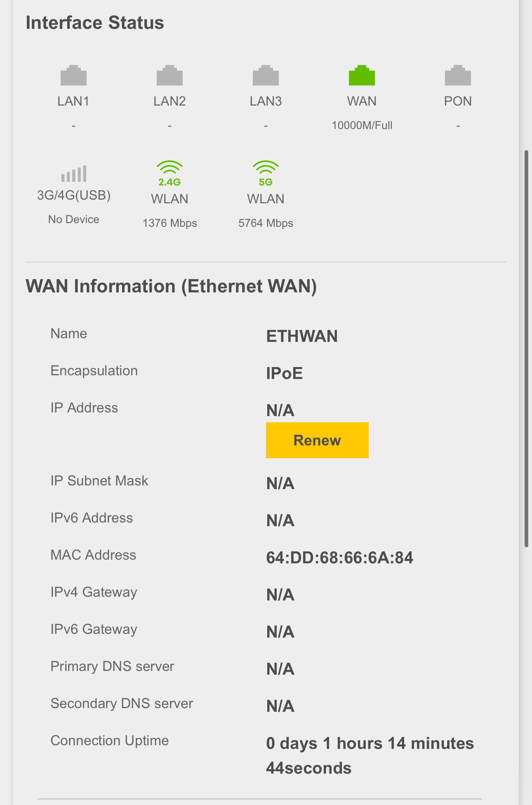Click the 2.4G WLAN wifi icon

[x=169, y=172]
